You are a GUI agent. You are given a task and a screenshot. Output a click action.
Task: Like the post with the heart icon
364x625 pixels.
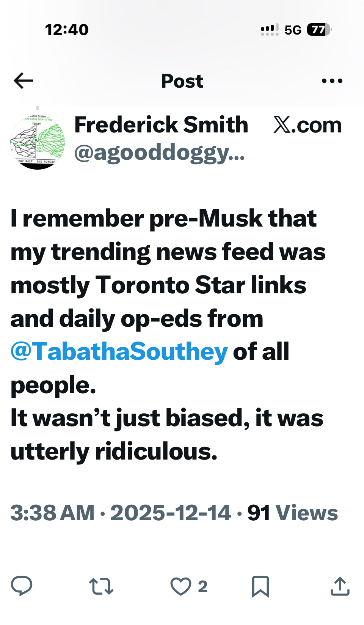(x=180, y=586)
